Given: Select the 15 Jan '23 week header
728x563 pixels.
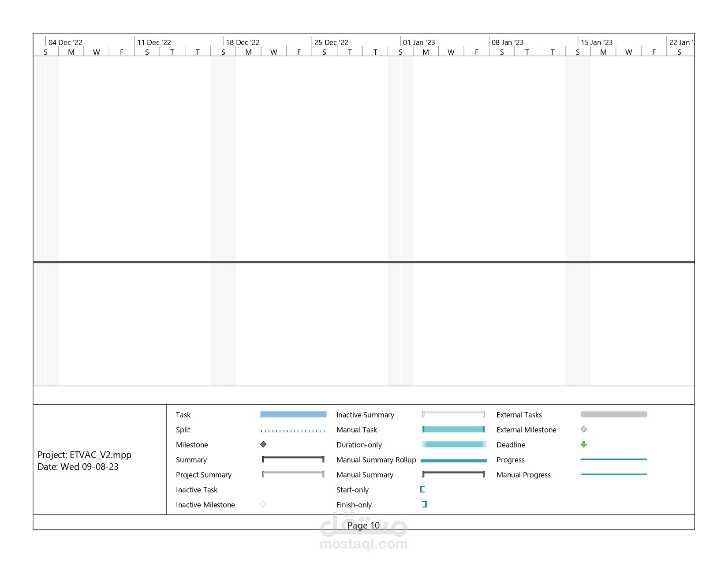Looking at the screenshot, I should (597, 42).
